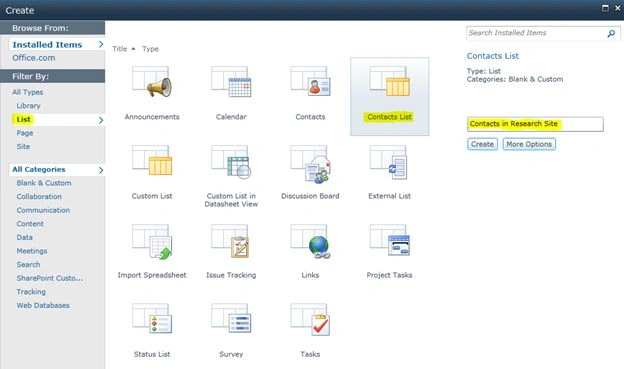
Task: Filter by SharePoint Custo... category
Action: (50, 278)
